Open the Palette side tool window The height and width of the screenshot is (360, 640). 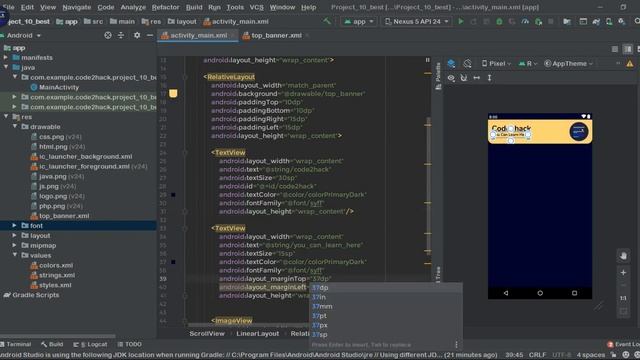pyautogui.click(x=438, y=76)
